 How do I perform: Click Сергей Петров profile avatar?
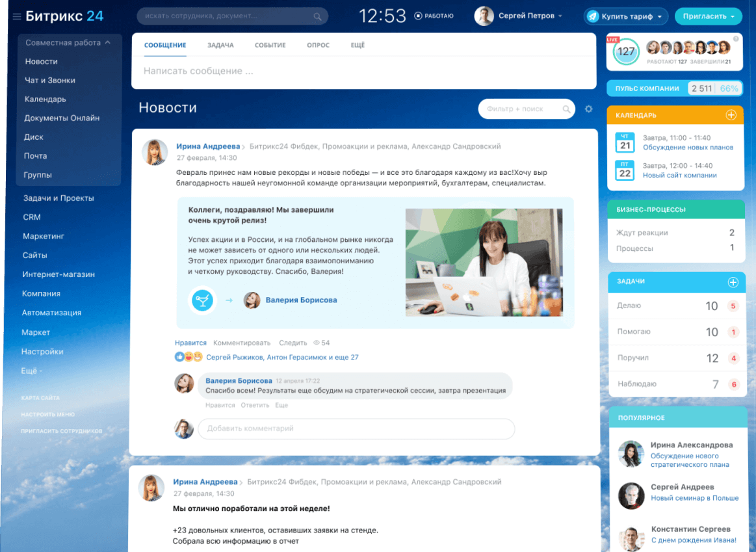pos(484,16)
